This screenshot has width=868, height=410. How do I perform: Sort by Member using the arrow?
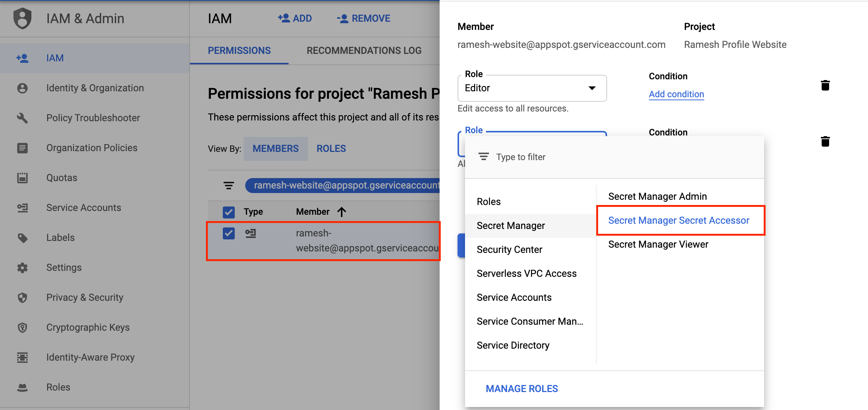341,211
